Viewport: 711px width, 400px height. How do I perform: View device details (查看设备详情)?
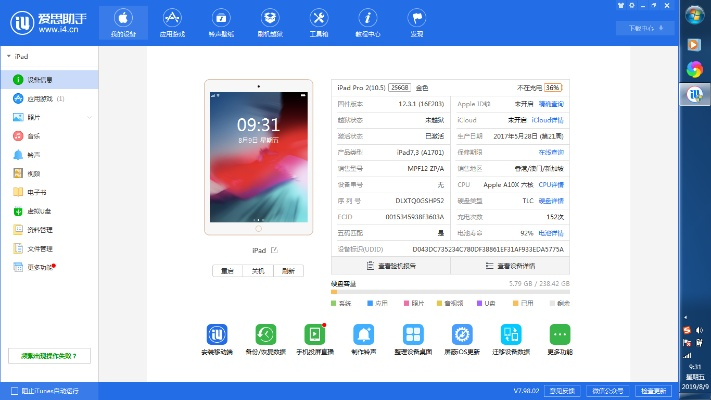[x=510, y=266]
